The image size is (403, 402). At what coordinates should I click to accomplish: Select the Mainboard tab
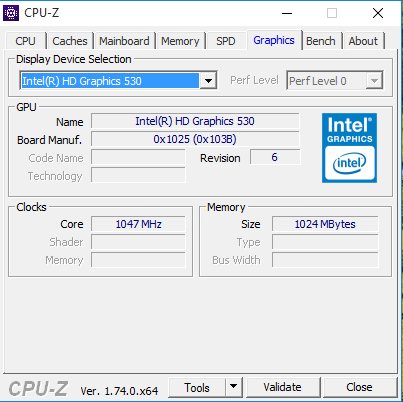point(124,41)
